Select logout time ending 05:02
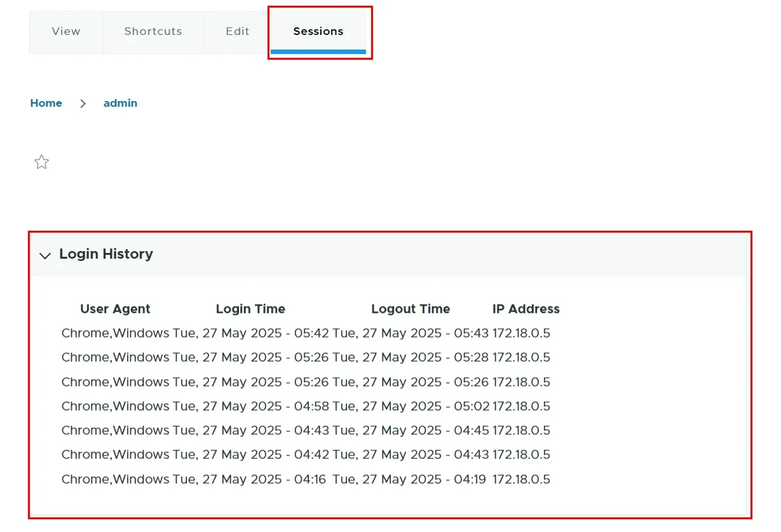This screenshot has height=532, width=781. pyautogui.click(x=411, y=406)
